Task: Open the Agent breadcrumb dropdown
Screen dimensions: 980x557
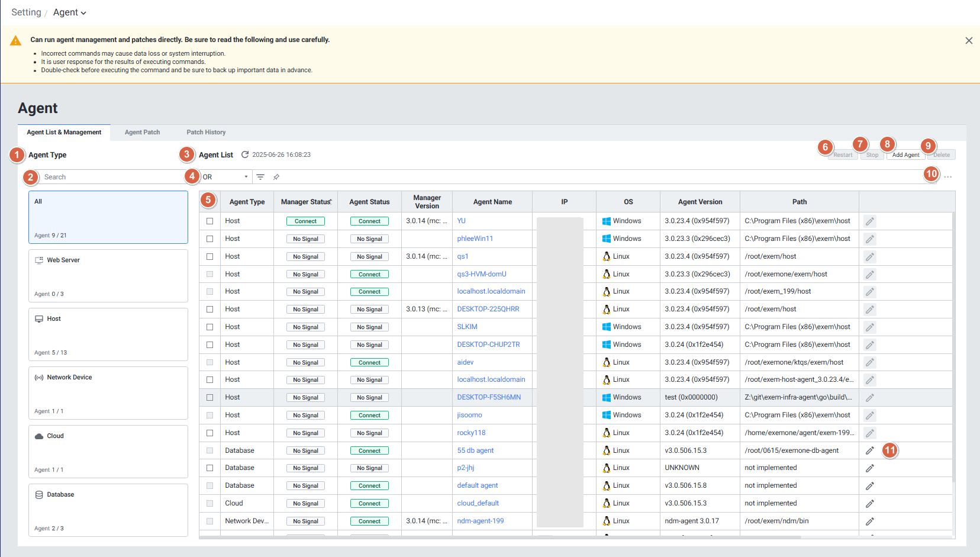Action: coord(70,12)
